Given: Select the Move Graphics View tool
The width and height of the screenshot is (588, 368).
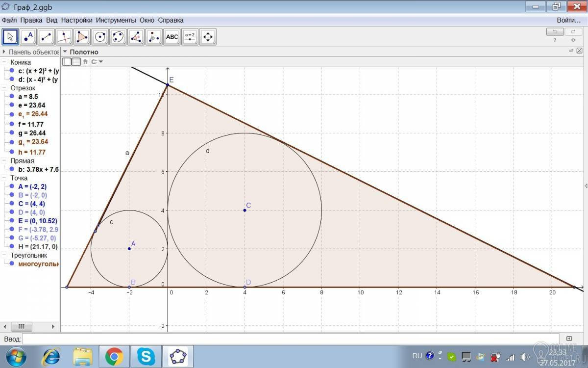Looking at the screenshot, I should click(x=208, y=37).
